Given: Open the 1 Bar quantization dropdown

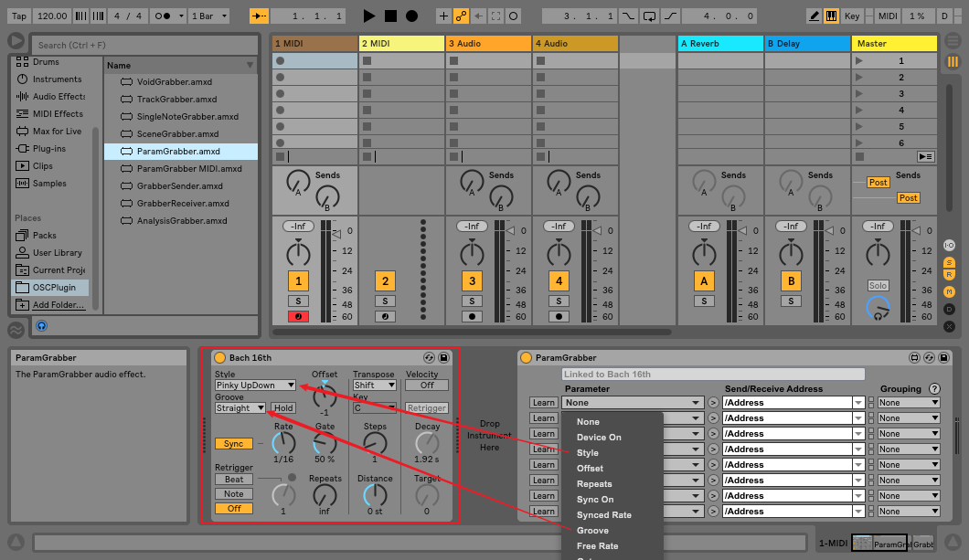Looking at the screenshot, I should pyautogui.click(x=209, y=16).
